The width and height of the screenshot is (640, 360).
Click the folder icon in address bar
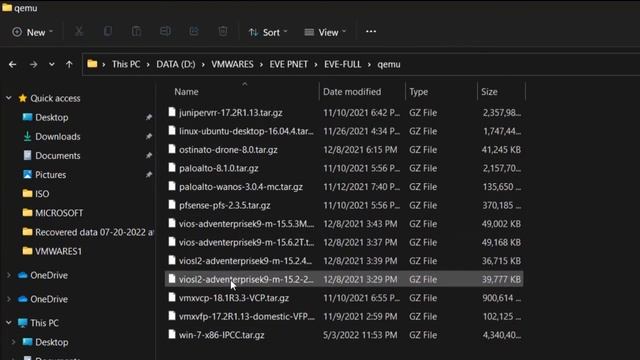[92, 64]
